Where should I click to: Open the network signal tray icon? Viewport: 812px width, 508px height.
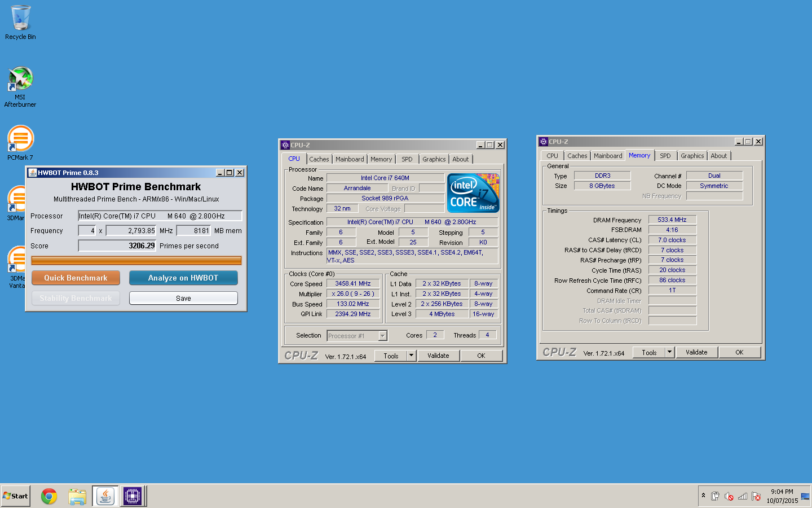(x=742, y=496)
